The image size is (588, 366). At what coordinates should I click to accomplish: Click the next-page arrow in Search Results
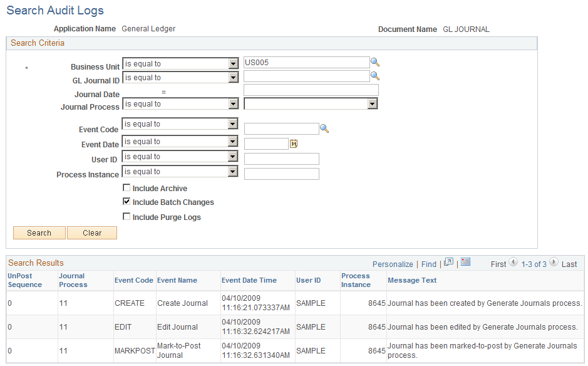point(554,263)
